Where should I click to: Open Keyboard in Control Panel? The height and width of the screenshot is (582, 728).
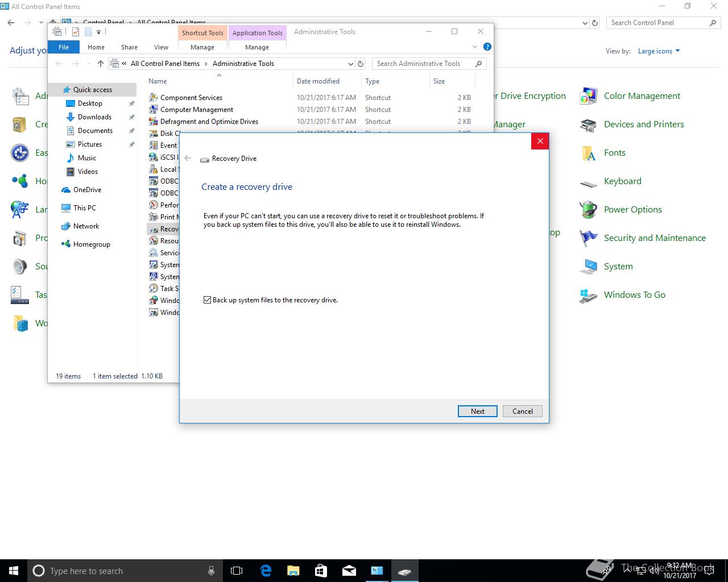(x=622, y=181)
